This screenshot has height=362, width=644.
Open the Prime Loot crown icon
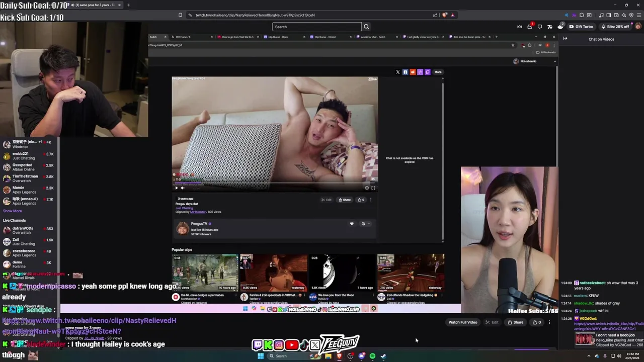pos(520,27)
